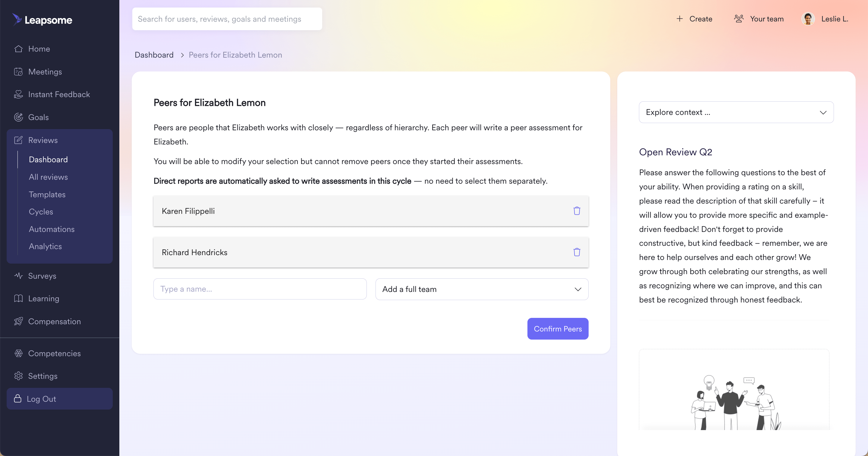Image resolution: width=868 pixels, height=456 pixels.
Task: Click the Reviews pencil icon
Action: pyautogui.click(x=19, y=140)
